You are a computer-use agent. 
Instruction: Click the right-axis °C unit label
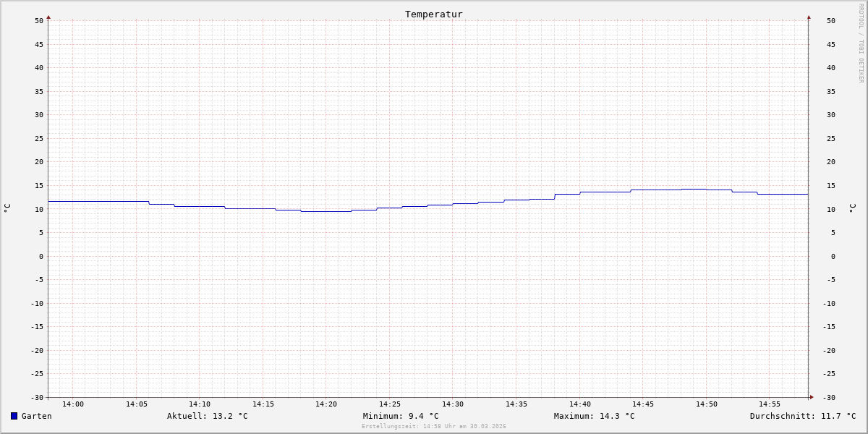point(852,208)
